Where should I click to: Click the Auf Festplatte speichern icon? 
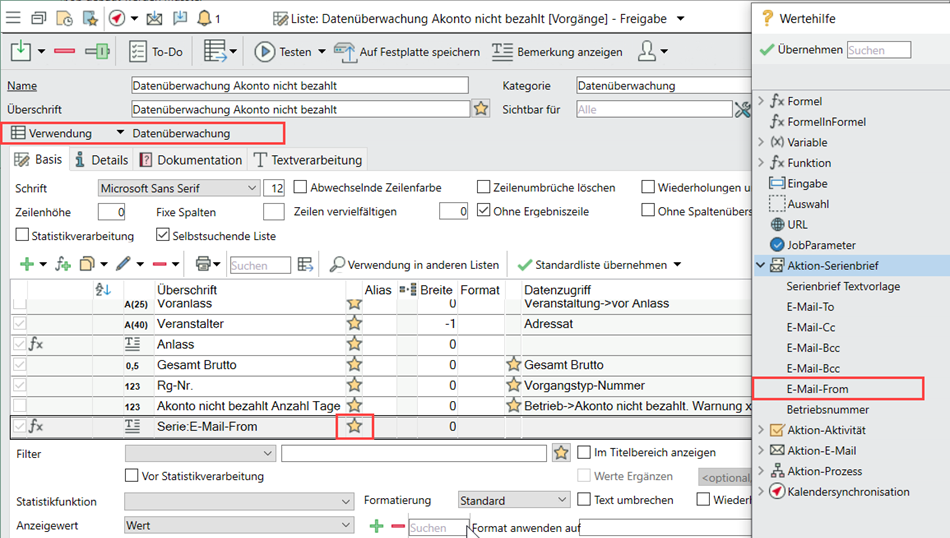pos(345,52)
